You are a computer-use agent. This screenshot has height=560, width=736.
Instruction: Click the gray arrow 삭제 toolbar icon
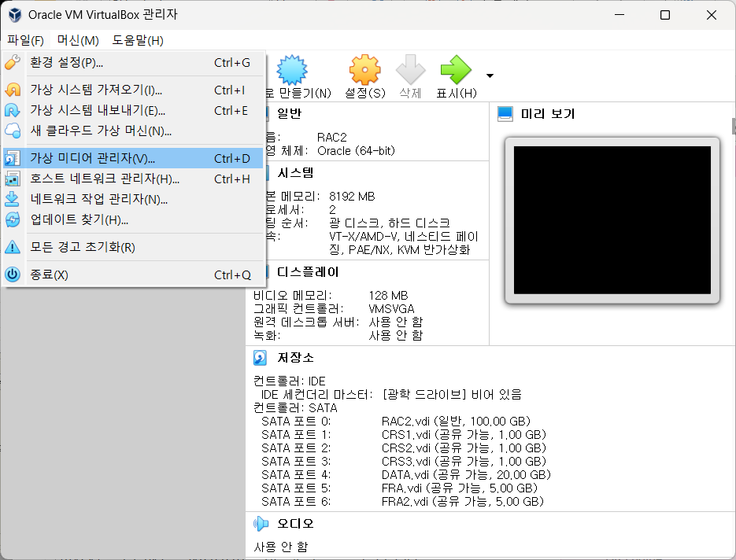tap(410, 70)
